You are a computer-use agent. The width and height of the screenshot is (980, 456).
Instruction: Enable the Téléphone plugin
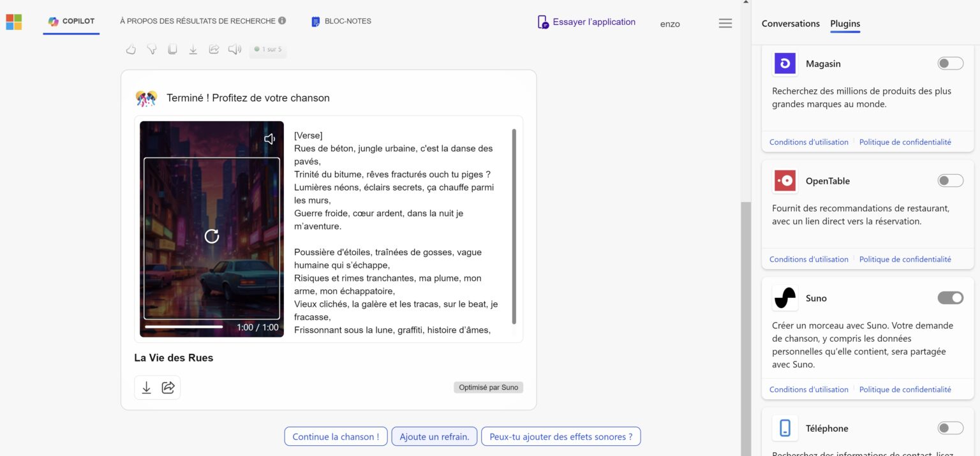(950, 428)
